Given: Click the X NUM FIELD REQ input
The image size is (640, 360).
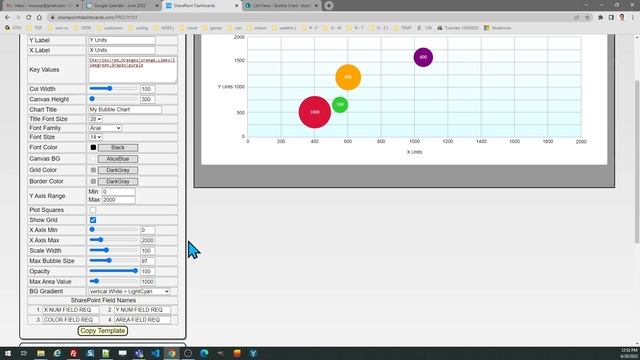Looking at the screenshot, I should 71,310.
